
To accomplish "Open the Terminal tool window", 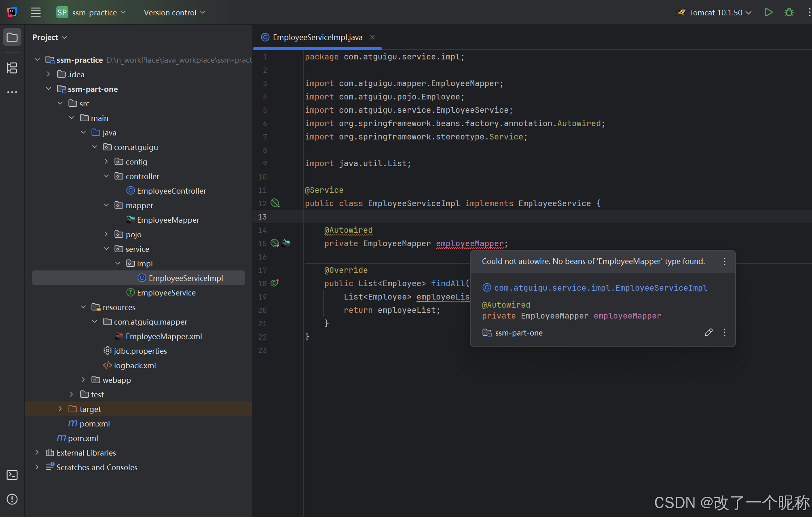I will (12, 475).
